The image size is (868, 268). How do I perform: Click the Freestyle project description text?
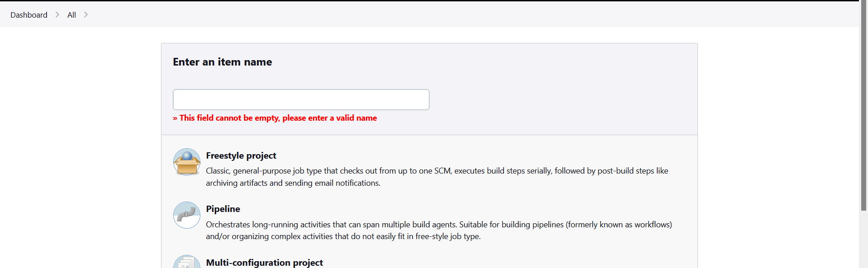436,171
